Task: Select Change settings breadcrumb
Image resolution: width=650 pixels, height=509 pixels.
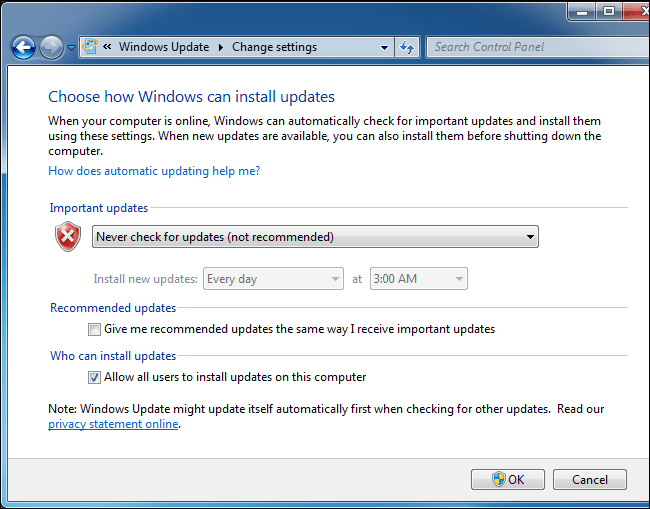Action: click(274, 47)
